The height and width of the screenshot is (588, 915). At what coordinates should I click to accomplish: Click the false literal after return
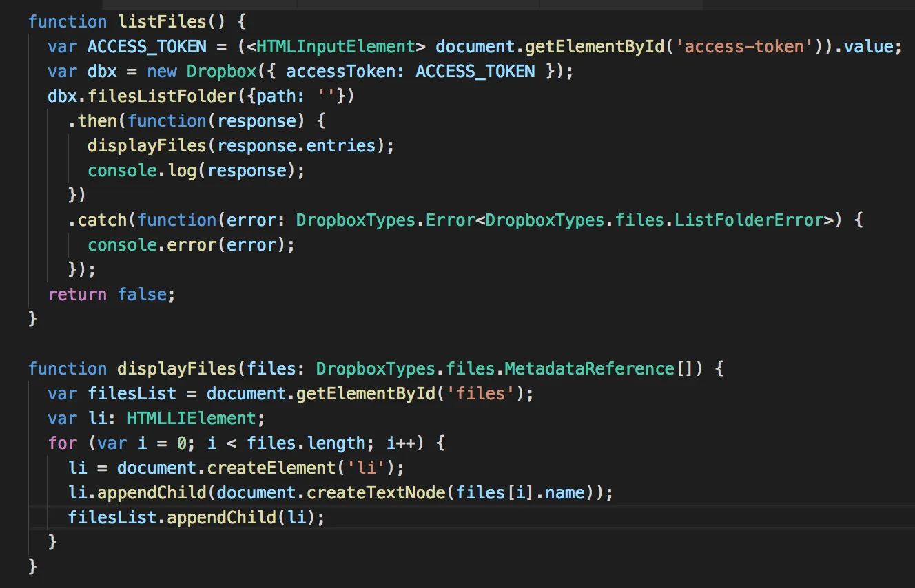tap(142, 294)
